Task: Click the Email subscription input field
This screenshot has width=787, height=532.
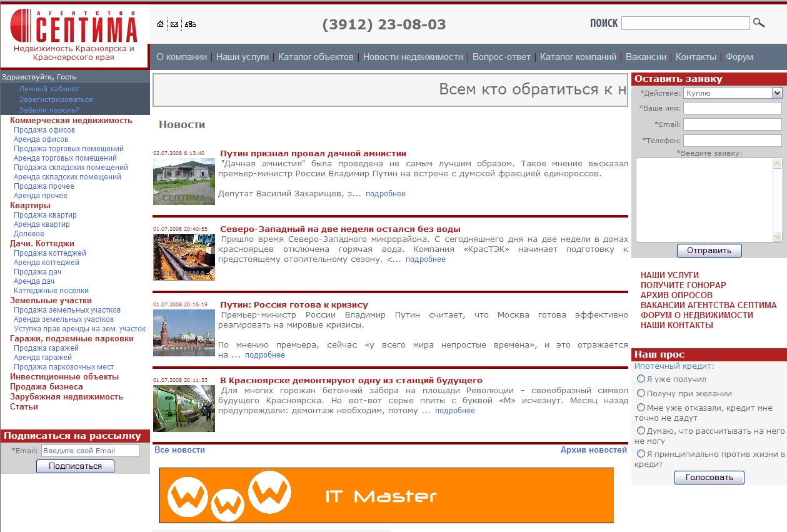Action: point(90,450)
